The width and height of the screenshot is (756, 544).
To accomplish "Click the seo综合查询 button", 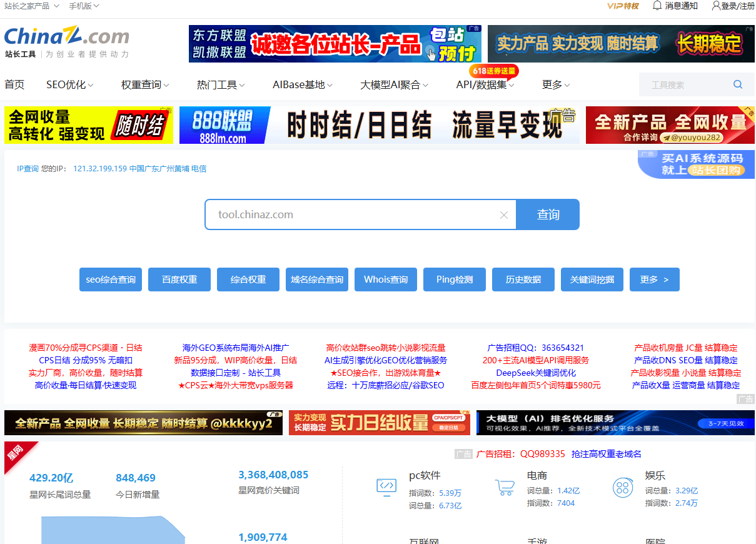I will tap(111, 280).
